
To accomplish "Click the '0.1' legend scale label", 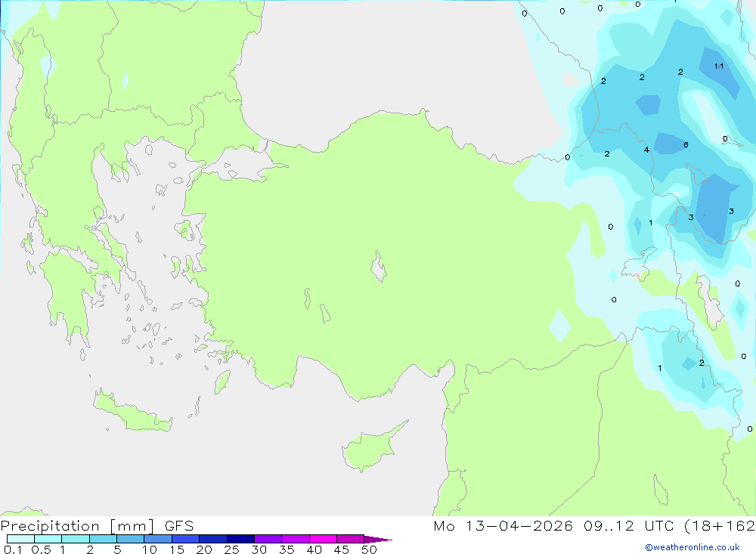I will (13, 549).
